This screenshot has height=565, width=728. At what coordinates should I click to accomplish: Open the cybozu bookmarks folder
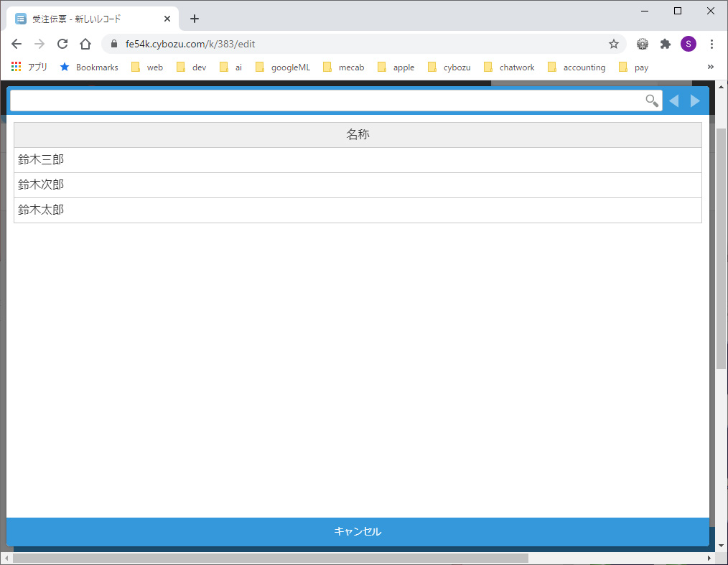point(449,67)
